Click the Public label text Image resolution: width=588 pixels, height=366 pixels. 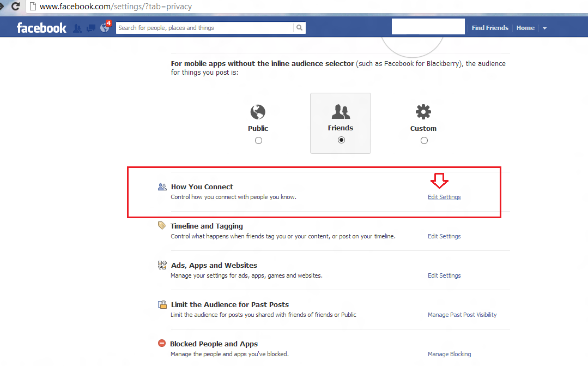[258, 128]
